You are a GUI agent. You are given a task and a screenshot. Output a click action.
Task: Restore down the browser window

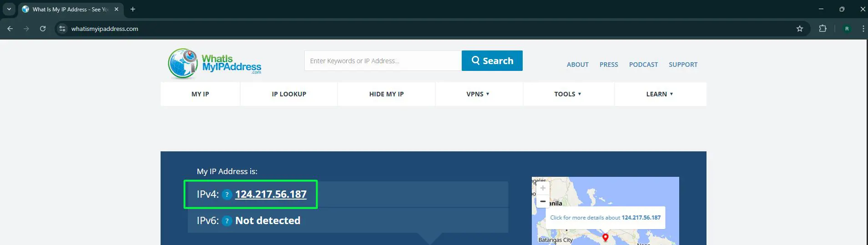[842, 9]
